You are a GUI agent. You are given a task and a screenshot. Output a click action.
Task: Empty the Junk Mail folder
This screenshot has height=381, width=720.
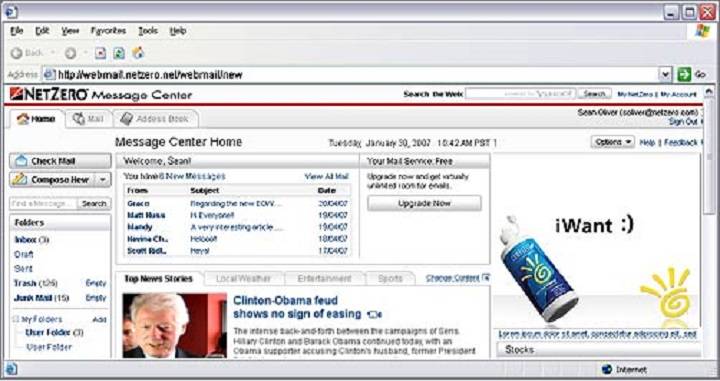(x=96, y=298)
